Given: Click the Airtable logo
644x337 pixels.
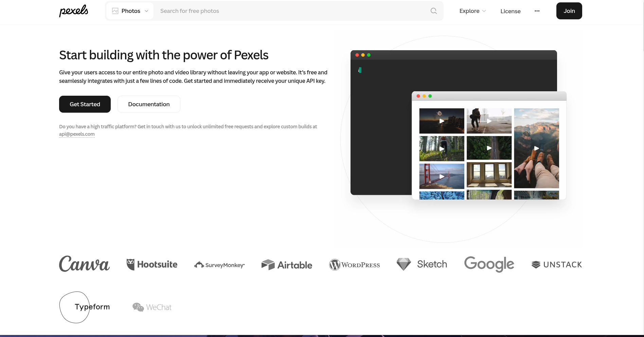Looking at the screenshot, I should [x=287, y=265].
